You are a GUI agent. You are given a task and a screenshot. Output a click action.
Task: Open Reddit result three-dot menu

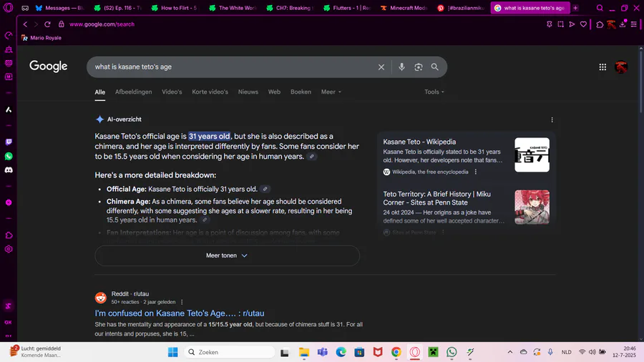click(x=182, y=302)
